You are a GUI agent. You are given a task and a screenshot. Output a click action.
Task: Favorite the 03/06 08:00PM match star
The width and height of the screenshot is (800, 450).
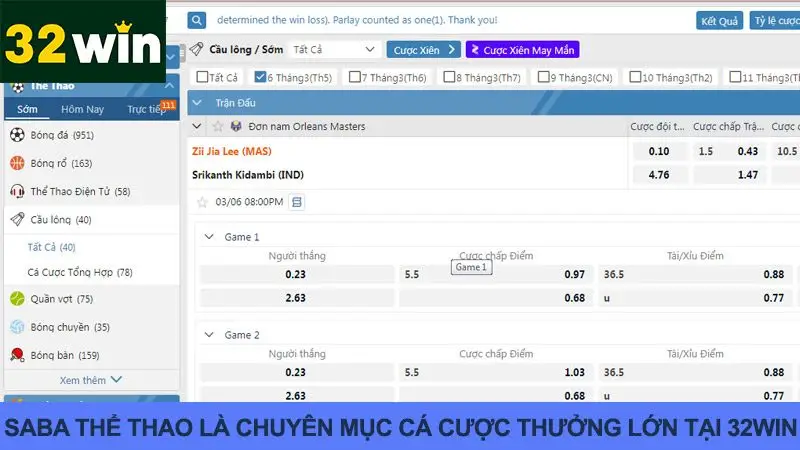(203, 202)
